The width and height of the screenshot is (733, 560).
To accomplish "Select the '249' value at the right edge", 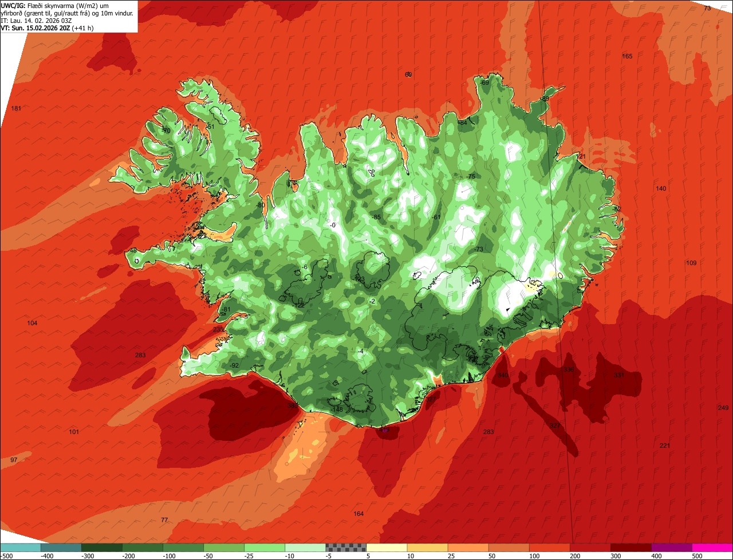I will point(723,407).
